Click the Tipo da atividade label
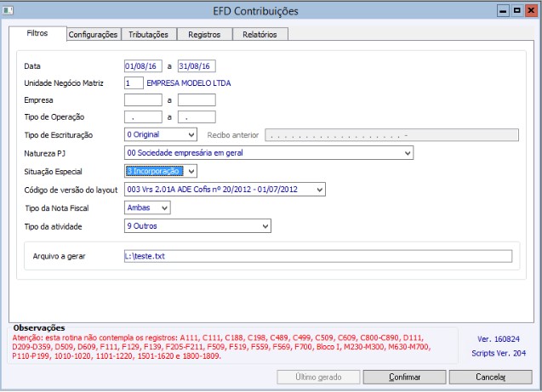The width and height of the screenshot is (542, 392). point(53,227)
